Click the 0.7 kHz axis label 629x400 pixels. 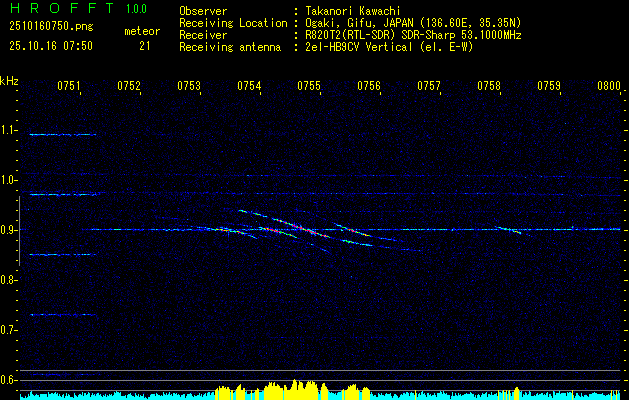[9, 330]
